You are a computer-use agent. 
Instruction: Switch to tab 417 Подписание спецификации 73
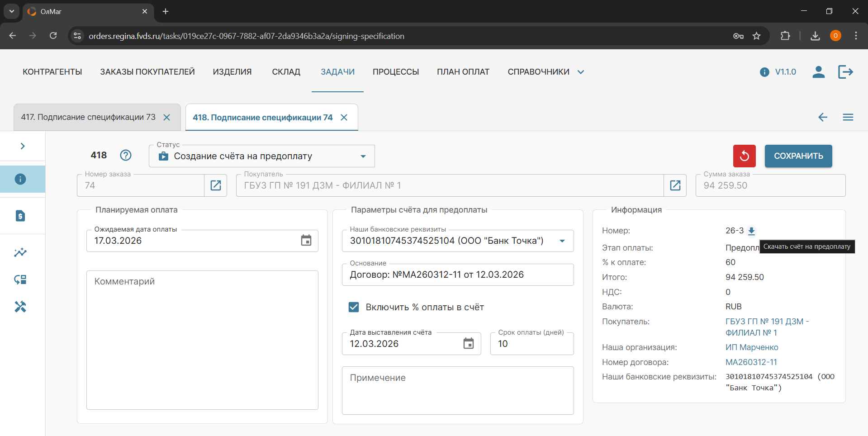[x=88, y=117]
